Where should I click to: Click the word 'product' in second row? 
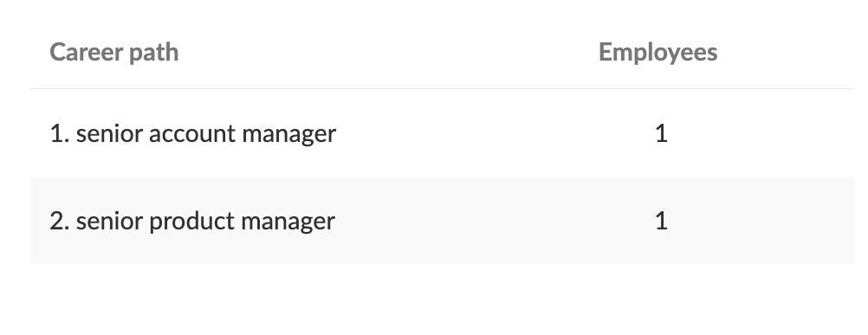[x=192, y=221]
